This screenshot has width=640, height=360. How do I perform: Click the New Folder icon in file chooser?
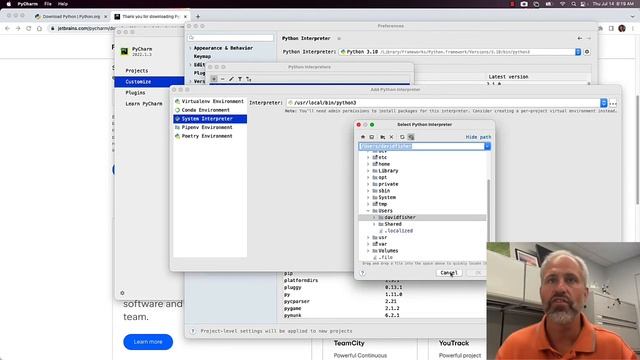[382, 137]
